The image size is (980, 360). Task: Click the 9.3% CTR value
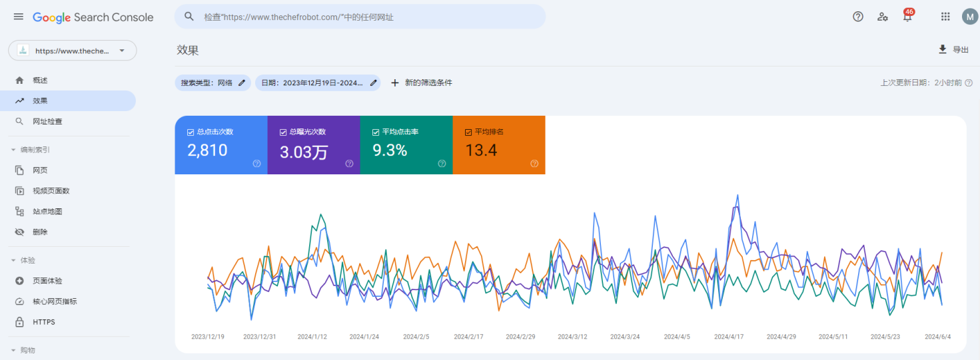(x=390, y=150)
